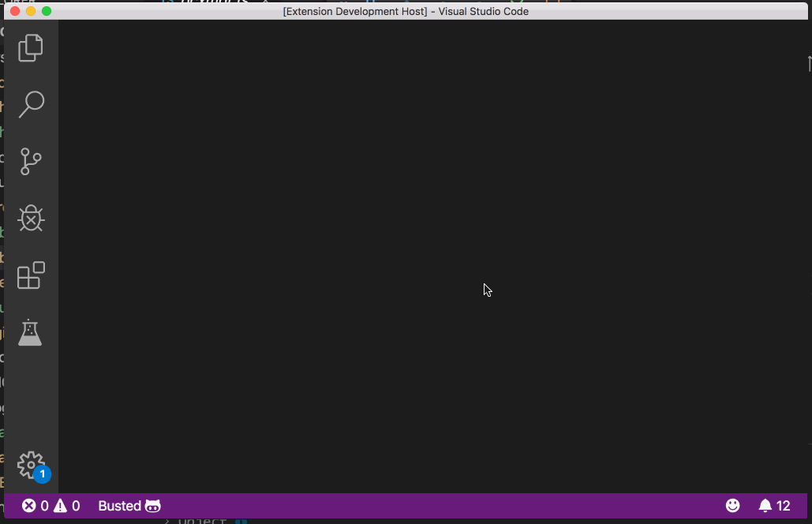The height and width of the screenshot is (524, 812).
Task: Open the Search view
Action: coord(31,105)
